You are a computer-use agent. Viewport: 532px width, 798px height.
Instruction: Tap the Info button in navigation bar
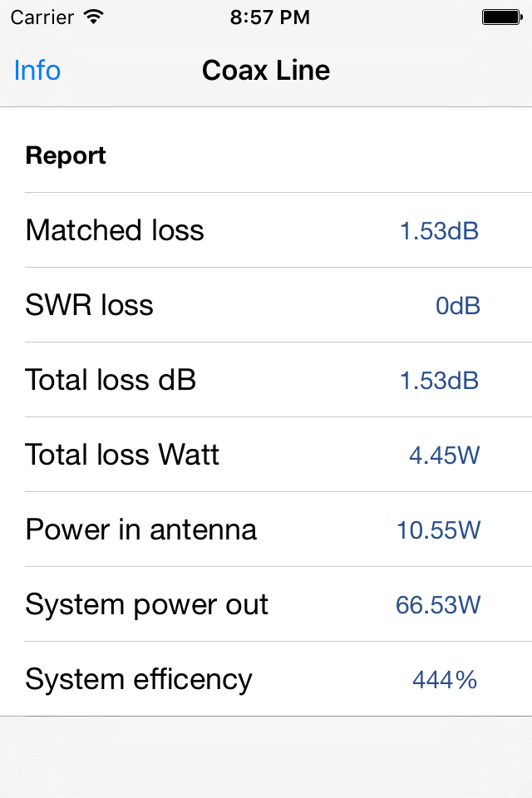[x=37, y=70]
